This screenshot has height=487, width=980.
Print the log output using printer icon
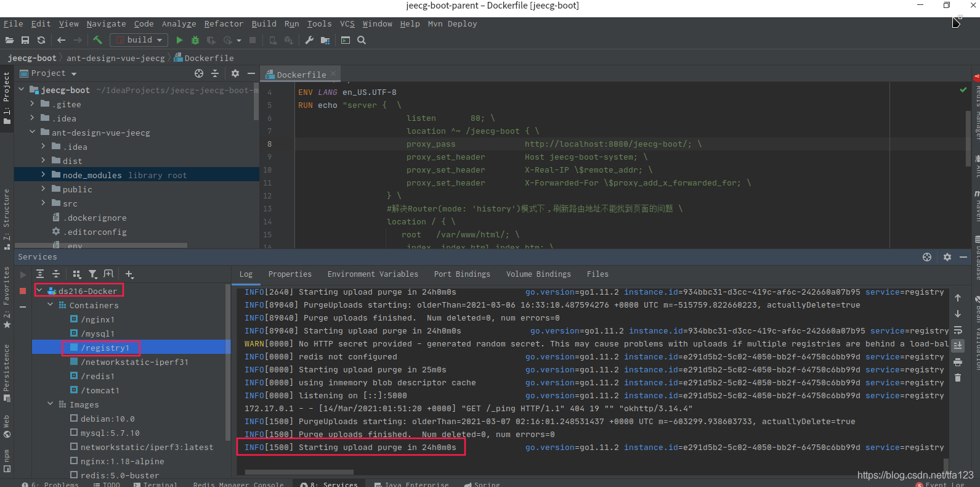[x=958, y=362]
